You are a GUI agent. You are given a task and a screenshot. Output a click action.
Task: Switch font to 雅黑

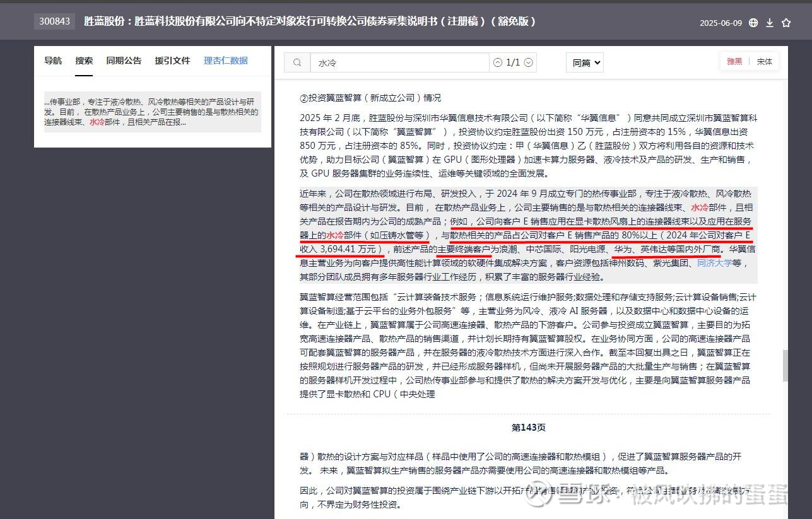tap(734, 62)
